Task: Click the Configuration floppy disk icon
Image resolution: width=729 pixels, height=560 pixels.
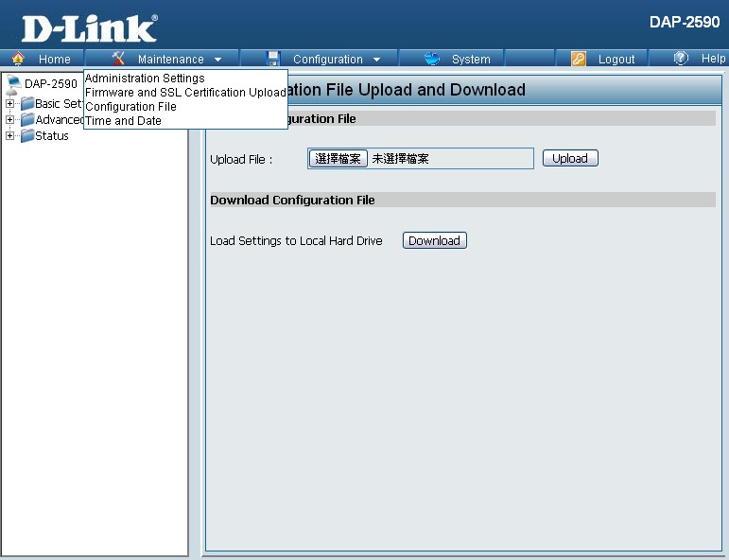Action: tap(273, 59)
